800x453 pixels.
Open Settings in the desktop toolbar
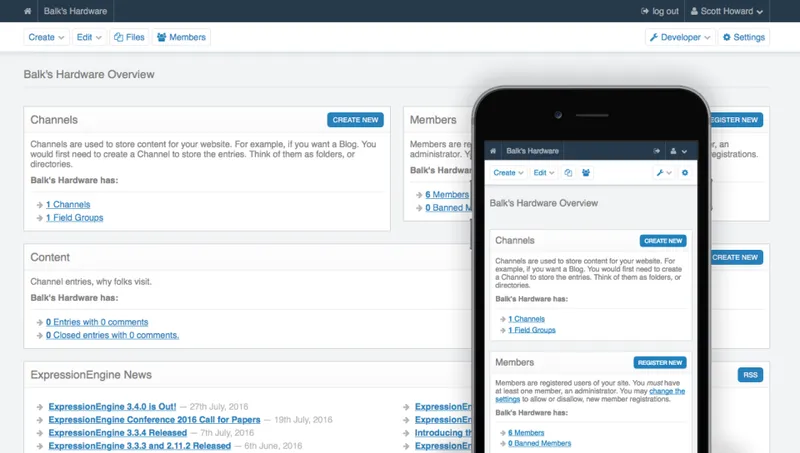744,37
